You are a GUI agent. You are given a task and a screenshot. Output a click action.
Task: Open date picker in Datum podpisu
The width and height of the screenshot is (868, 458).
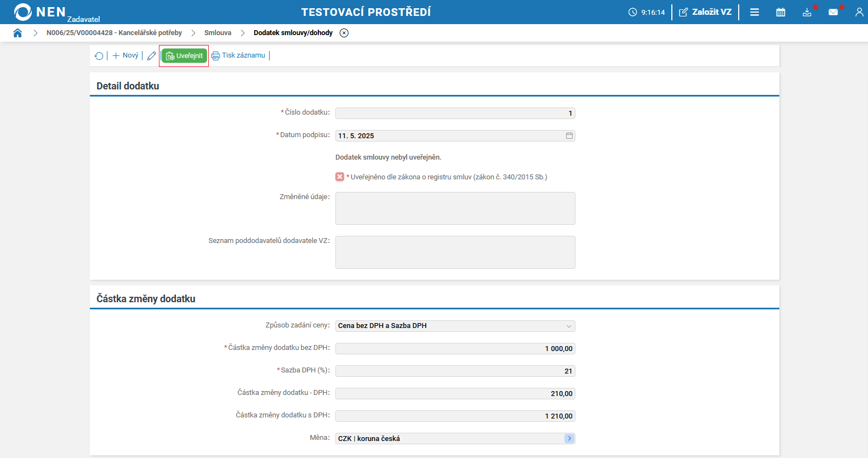click(x=569, y=135)
